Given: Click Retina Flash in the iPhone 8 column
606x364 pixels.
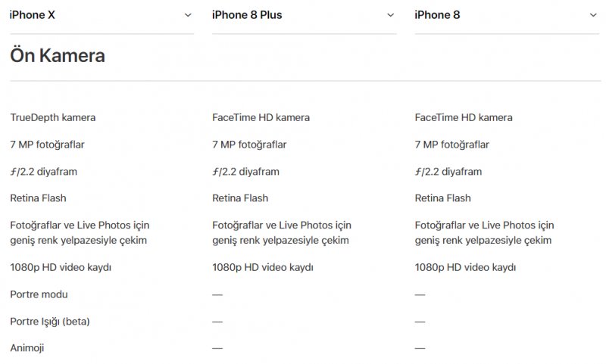Looking at the screenshot, I should [x=442, y=198].
